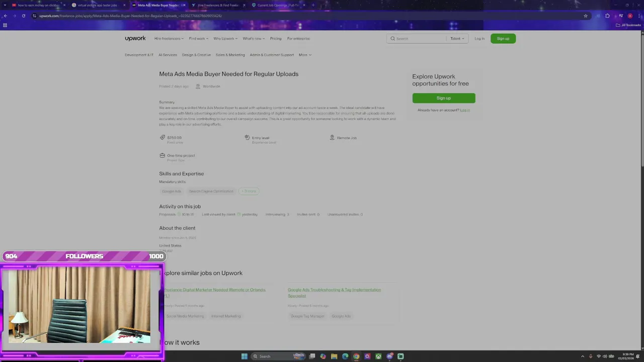
Task: Reload the page with browser refresh icon
Action: (23, 16)
